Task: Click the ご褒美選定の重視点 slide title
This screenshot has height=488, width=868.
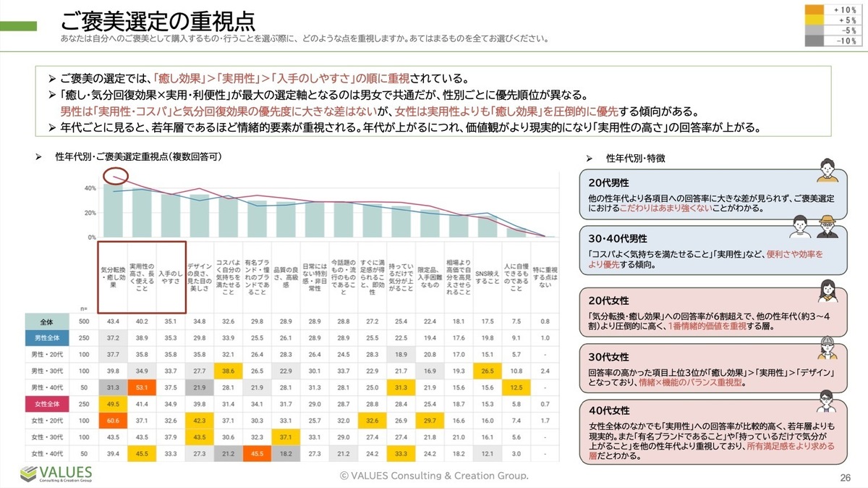Action: coord(158,21)
